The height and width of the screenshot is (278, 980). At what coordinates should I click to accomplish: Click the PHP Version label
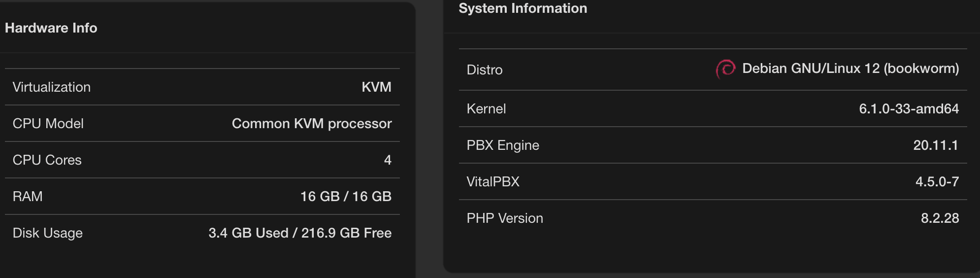coord(505,218)
